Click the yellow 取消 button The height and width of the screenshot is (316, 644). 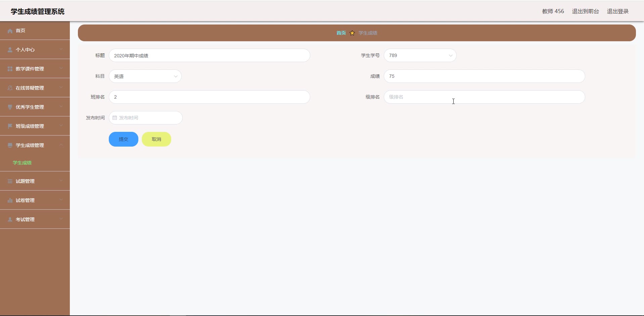[156, 139]
